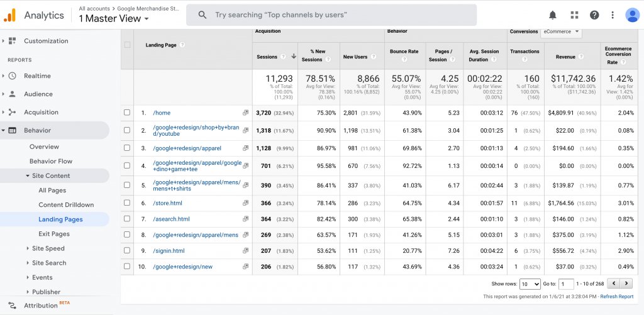Screen dimensions: 644x315
Task: Open Exit Pages report
Action: tap(54, 234)
